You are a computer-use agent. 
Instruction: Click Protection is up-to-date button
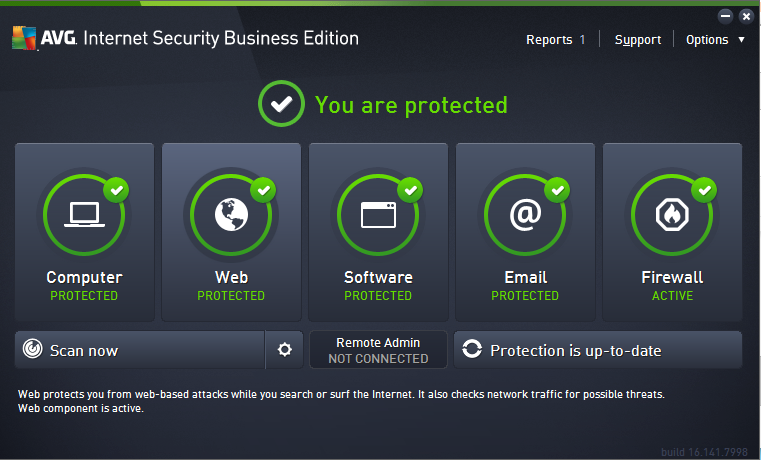pos(597,350)
